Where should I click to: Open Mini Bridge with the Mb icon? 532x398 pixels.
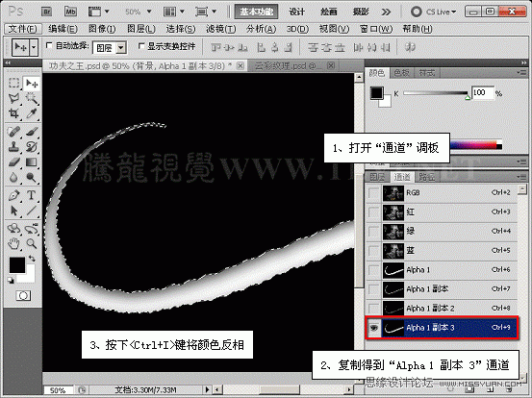70,12
